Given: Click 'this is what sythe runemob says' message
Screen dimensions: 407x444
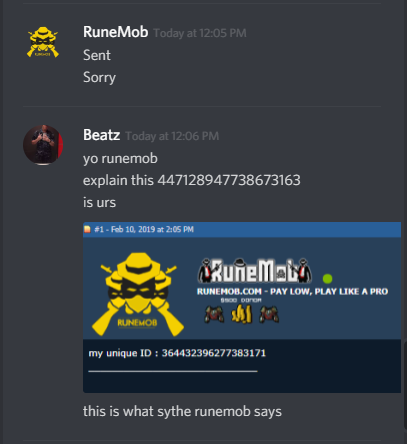Looking at the screenshot, I should pos(182,411).
